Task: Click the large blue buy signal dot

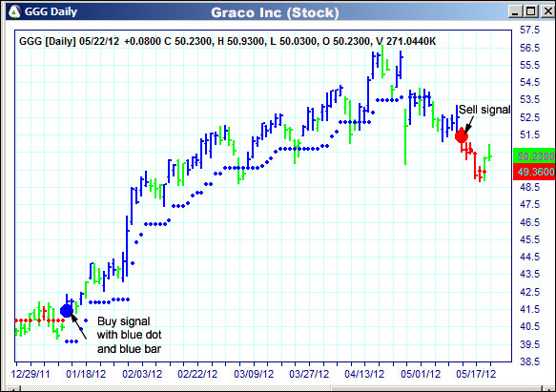Action: point(67,311)
